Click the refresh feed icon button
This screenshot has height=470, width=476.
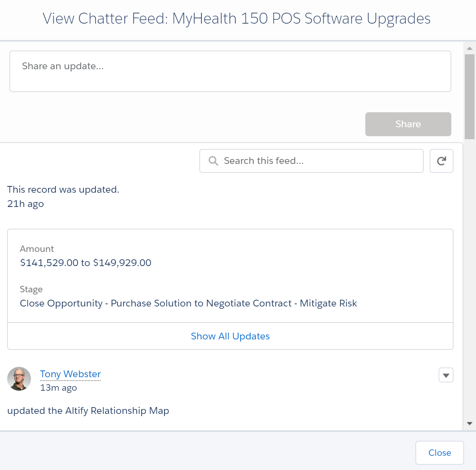441,161
